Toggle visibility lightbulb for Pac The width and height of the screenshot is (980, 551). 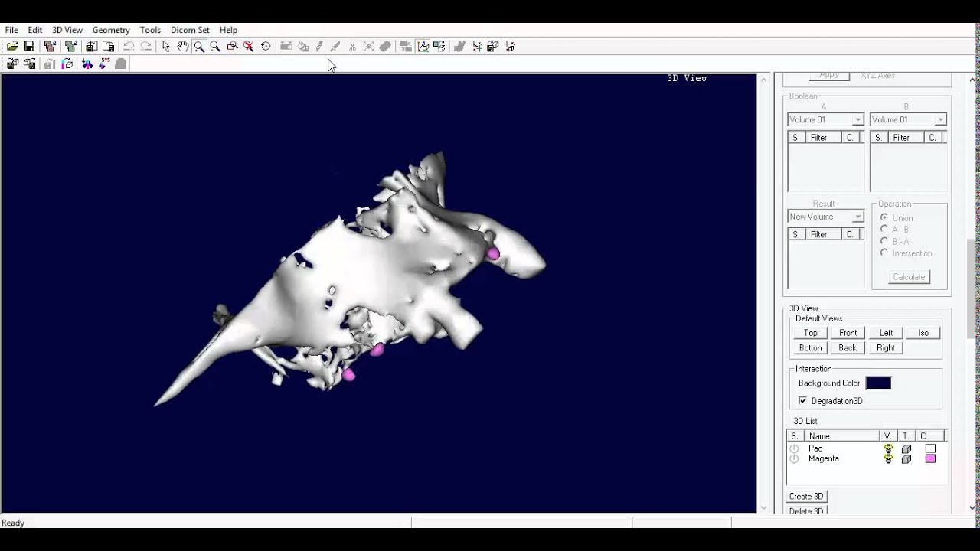[x=888, y=449]
